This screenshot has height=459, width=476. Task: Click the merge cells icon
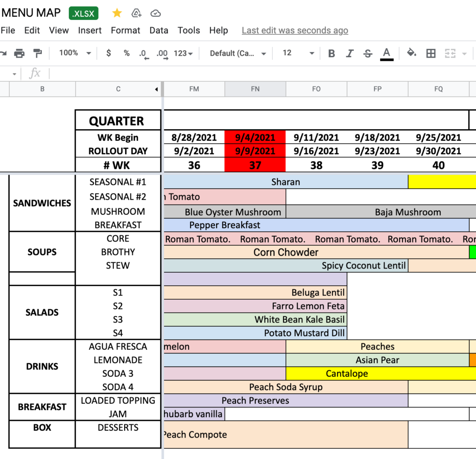450,53
